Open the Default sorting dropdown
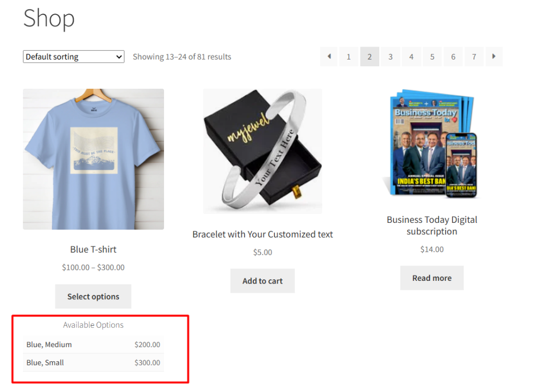The image size is (535, 392). (74, 56)
